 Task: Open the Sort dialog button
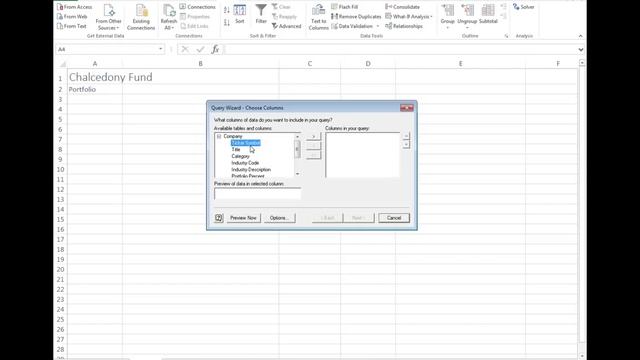(x=240, y=14)
